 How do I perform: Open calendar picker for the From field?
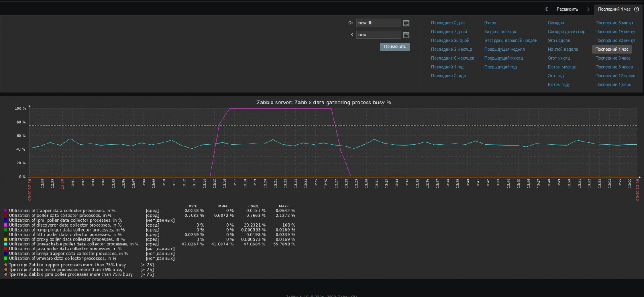pyautogui.click(x=406, y=23)
